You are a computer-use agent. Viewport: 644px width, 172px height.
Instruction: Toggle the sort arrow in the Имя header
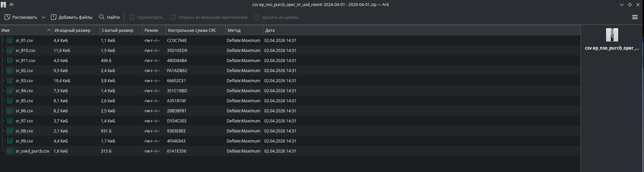coord(49,31)
